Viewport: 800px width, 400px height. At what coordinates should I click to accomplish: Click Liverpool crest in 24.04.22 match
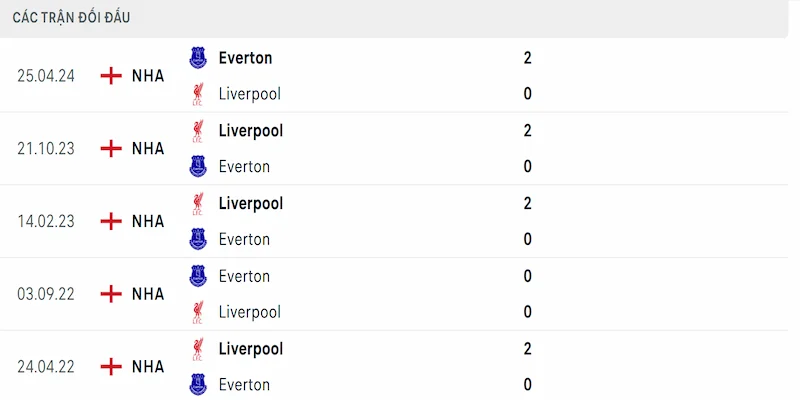198,349
